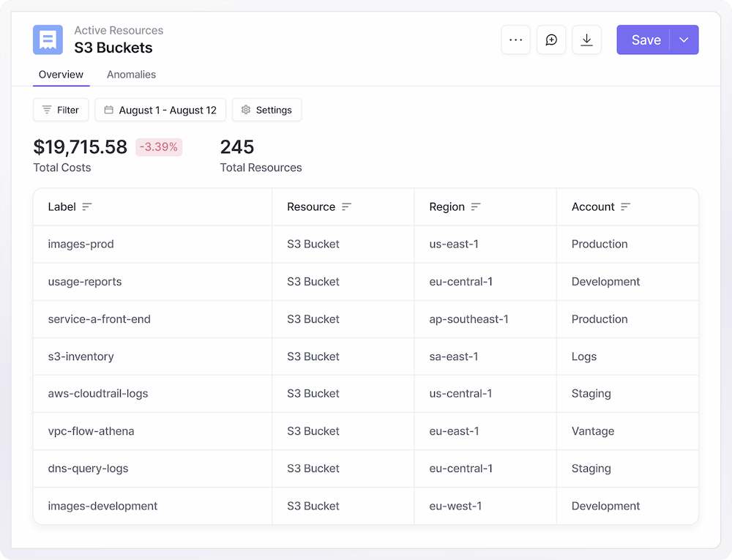Click the -3.39% cost change badge
Screen dimensions: 732x560
click(x=159, y=147)
